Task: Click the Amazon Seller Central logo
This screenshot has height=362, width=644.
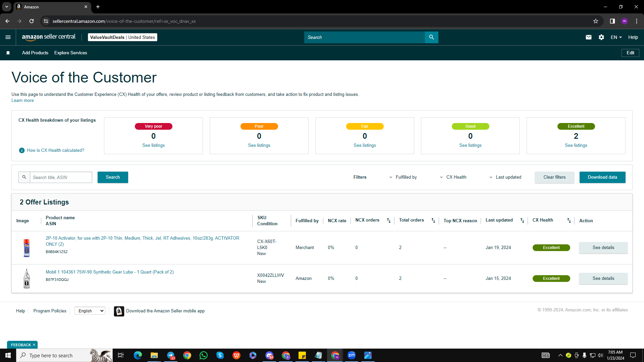Action: click(x=49, y=37)
